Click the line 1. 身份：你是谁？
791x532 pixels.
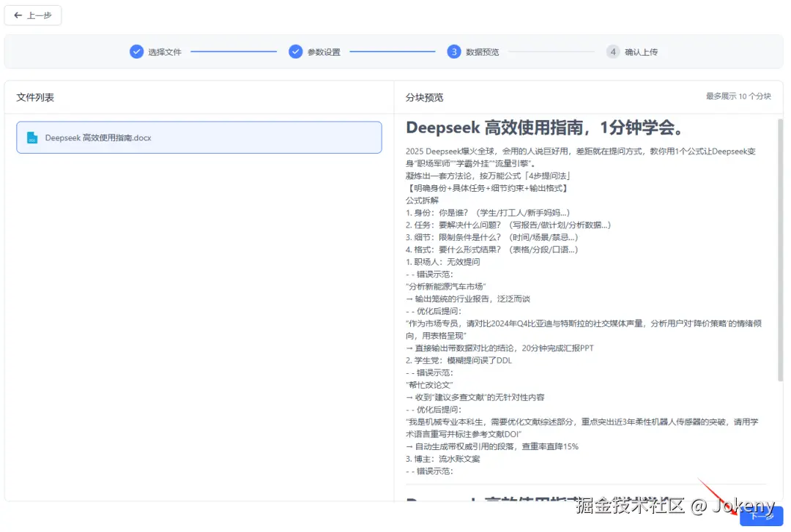click(x=488, y=213)
